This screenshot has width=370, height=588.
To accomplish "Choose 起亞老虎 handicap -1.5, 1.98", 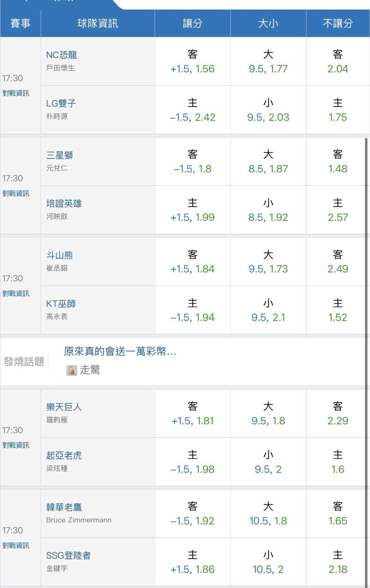I will pos(193,462).
